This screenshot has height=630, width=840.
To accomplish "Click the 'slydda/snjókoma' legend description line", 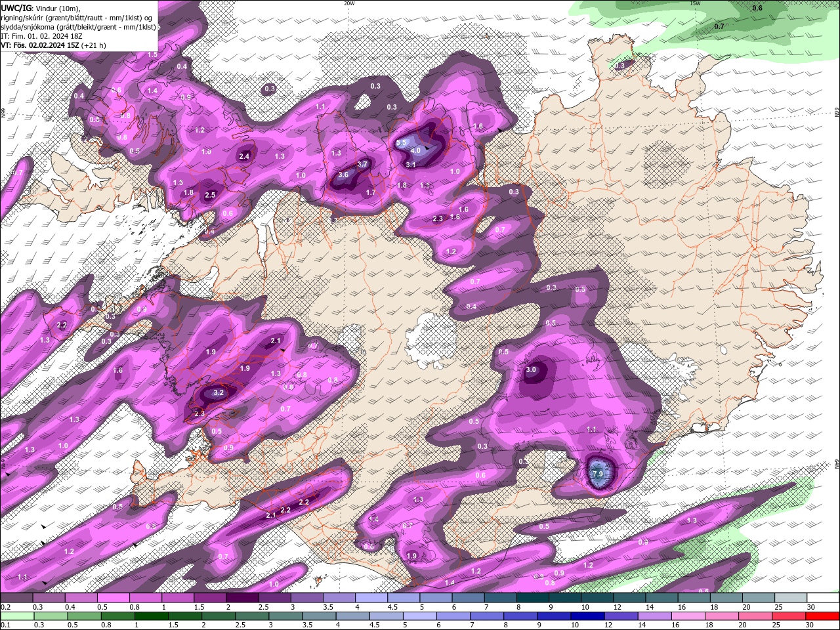I will pyautogui.click(x=78, y=27).
